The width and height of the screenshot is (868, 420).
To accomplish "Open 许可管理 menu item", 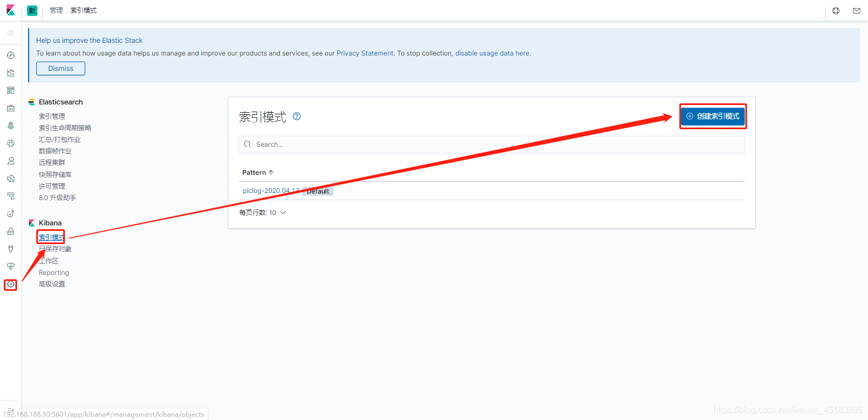I will coord(52,186).
